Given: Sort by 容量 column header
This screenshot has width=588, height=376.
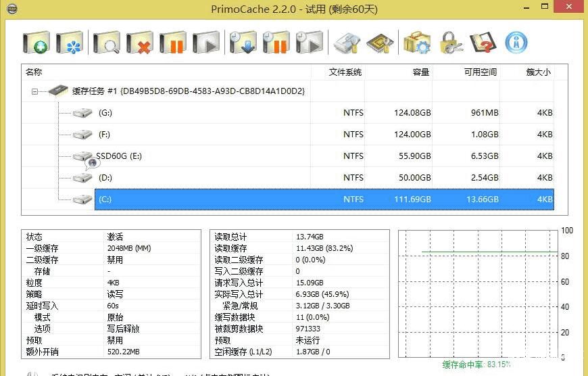Looking at the screenshot, I should 398,72.
